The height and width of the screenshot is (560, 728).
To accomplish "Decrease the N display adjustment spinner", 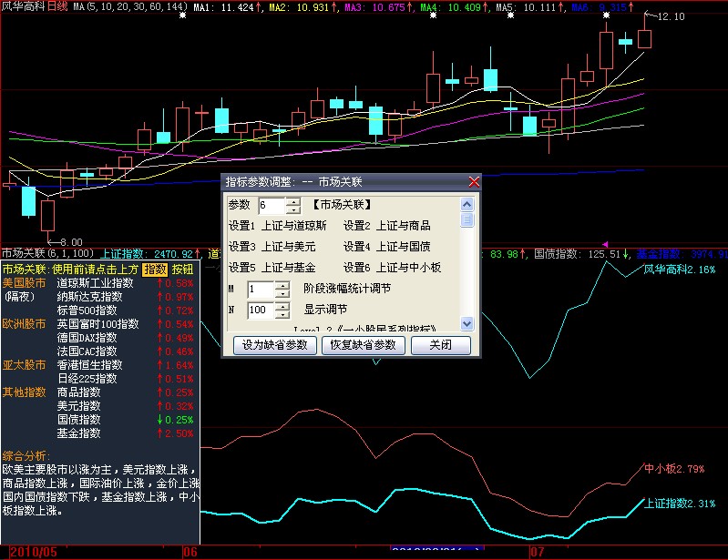I will point(282,314).
